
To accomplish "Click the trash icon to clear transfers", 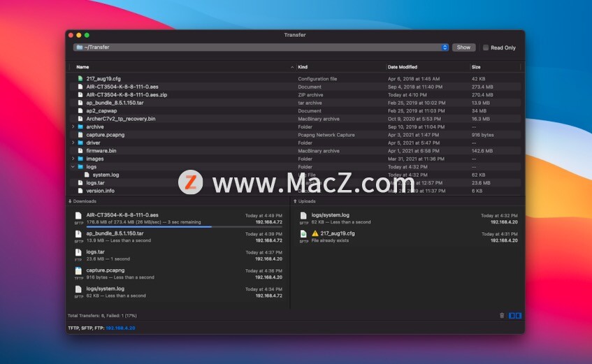I will [502, 315].
